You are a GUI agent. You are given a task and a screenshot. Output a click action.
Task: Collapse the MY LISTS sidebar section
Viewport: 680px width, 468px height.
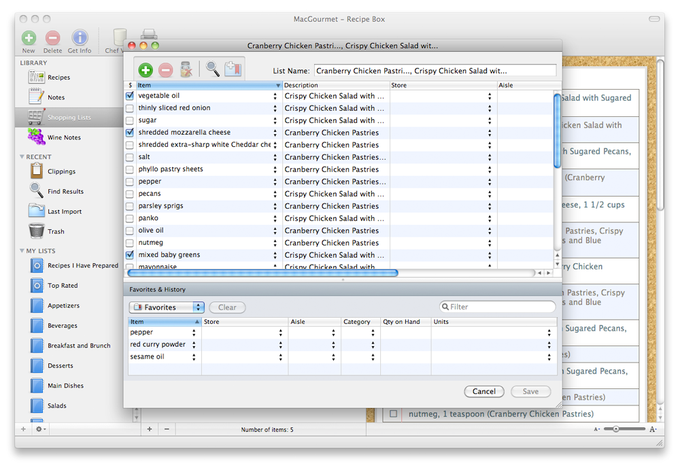click(22, 251)
